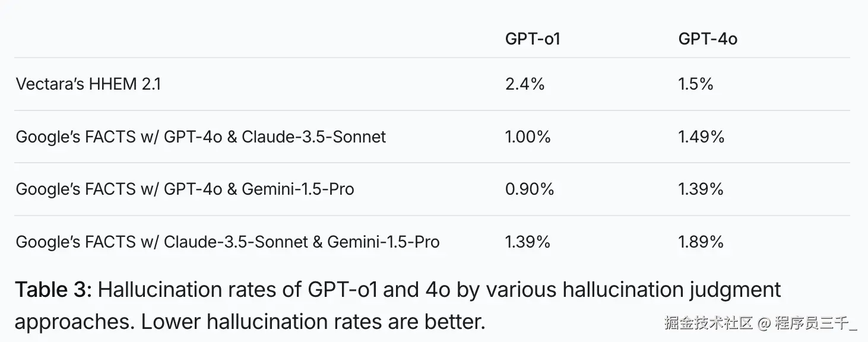Click the 1.5% value in Vectara's row
Image resolution: width=868 pixels, height=342 pixels.
pos(696,84)
